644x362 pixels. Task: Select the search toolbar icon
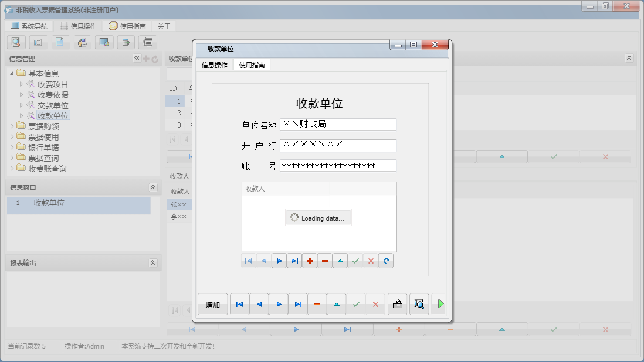(16, 42)
